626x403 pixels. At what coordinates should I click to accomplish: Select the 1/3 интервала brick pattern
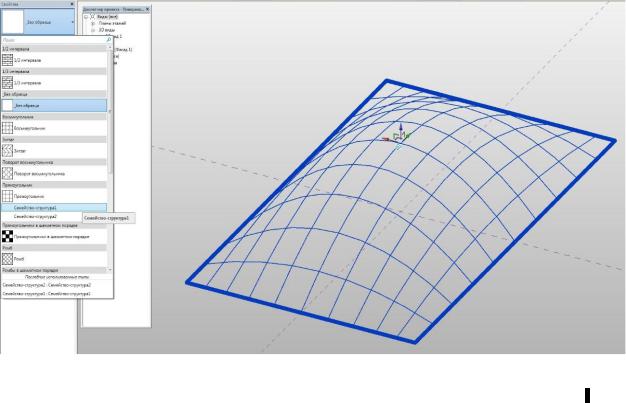pyautogui.click(x=54, y=83)
